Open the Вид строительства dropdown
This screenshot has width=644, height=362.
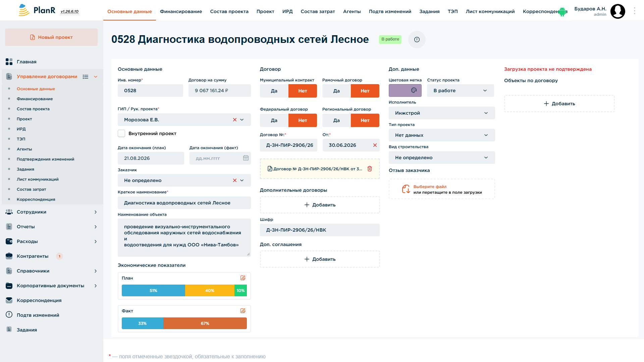click(442, 158)
